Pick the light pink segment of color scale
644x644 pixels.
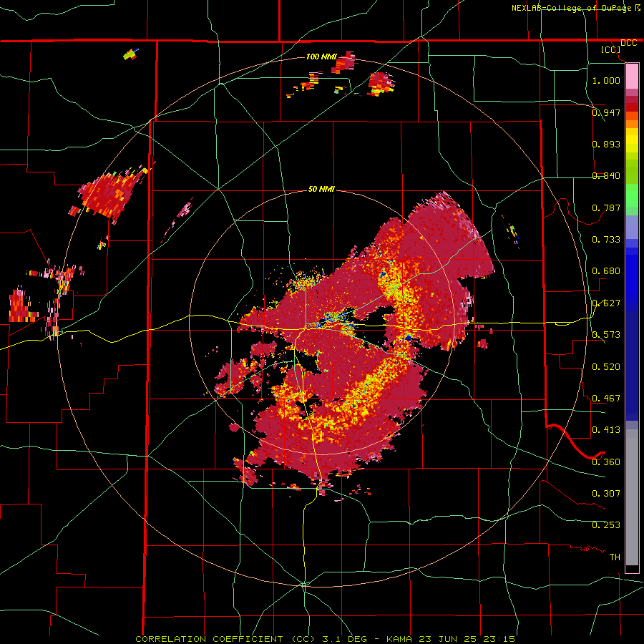pos(632,77)
